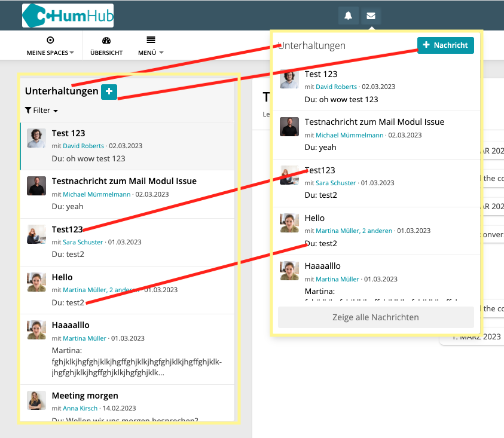This screenshot has width=504, height=438.
Task: Open Testnachricht zum Mail Modul Issue in left list
Action: click(x=127, y=194)
